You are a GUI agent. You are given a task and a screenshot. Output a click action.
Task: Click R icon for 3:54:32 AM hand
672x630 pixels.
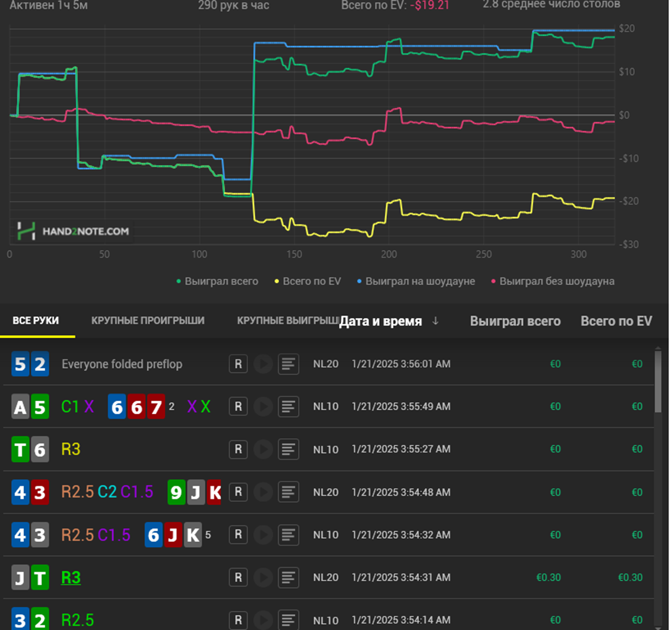238,535
